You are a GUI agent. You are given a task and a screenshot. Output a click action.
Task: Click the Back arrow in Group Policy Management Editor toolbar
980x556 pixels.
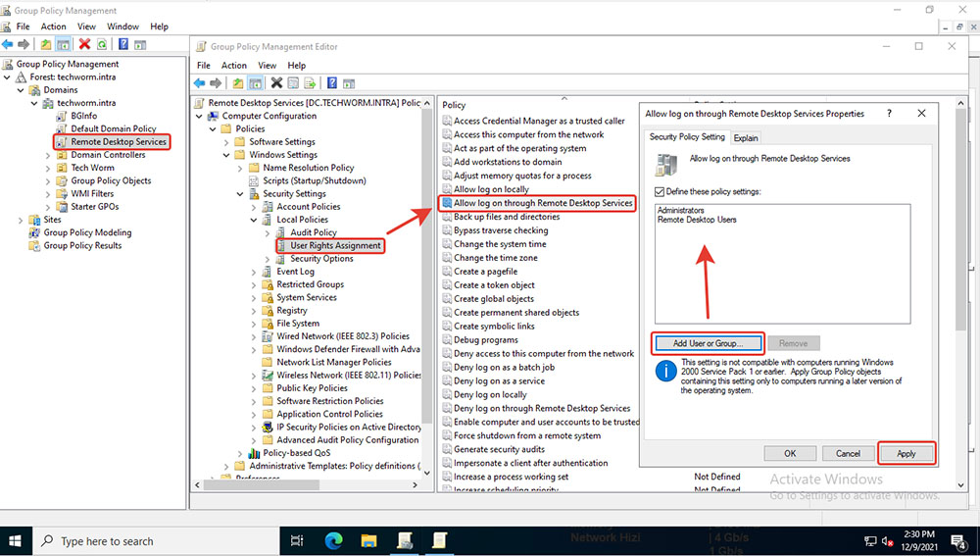(x=199, y=83)
